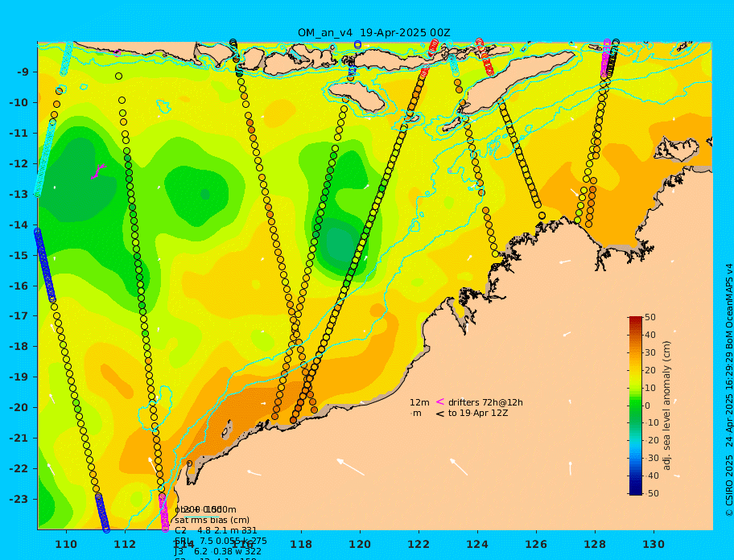Click the 'C2 4.8 2.1 m 331' stats row

coord(216,531)
